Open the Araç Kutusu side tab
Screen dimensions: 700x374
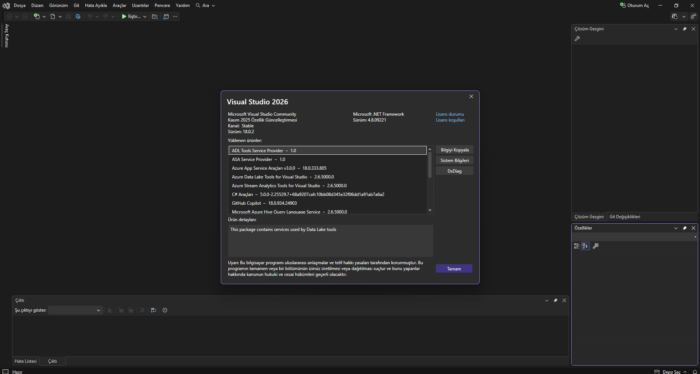point(6,36)
